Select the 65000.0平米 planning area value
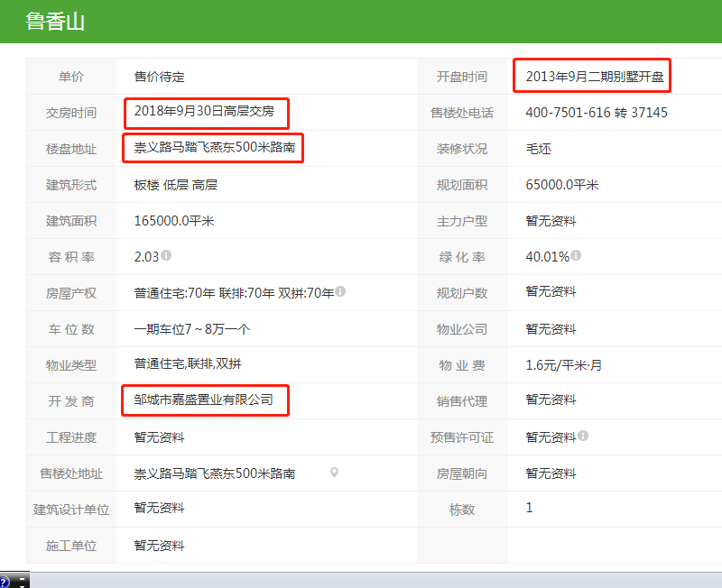722x588 pixels. point(561,185)
